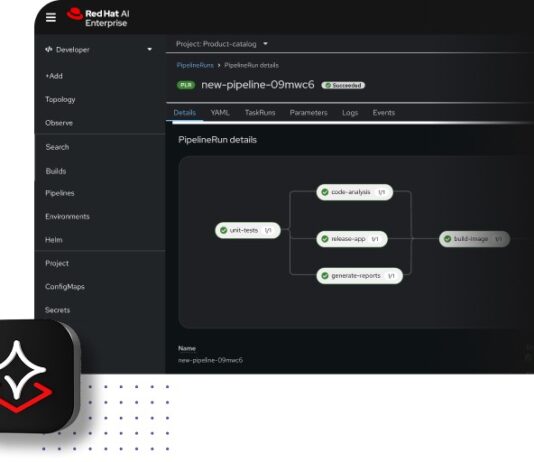Open the +Add page
534x462 pixels.
click(x=54, y=76)
